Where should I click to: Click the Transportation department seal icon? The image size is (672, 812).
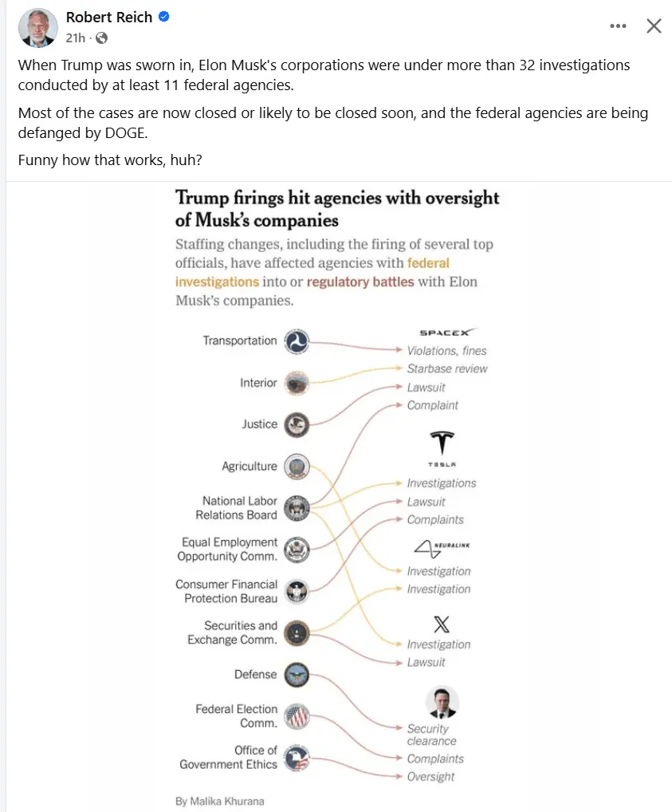(x=296, y=341)
